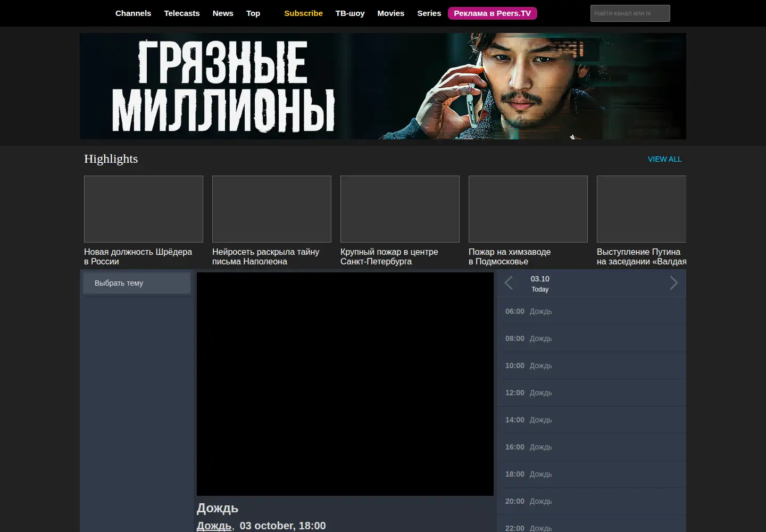Open headline Выступление Путина на заседании
Screen dimensions: 766x532
(642, 256)
